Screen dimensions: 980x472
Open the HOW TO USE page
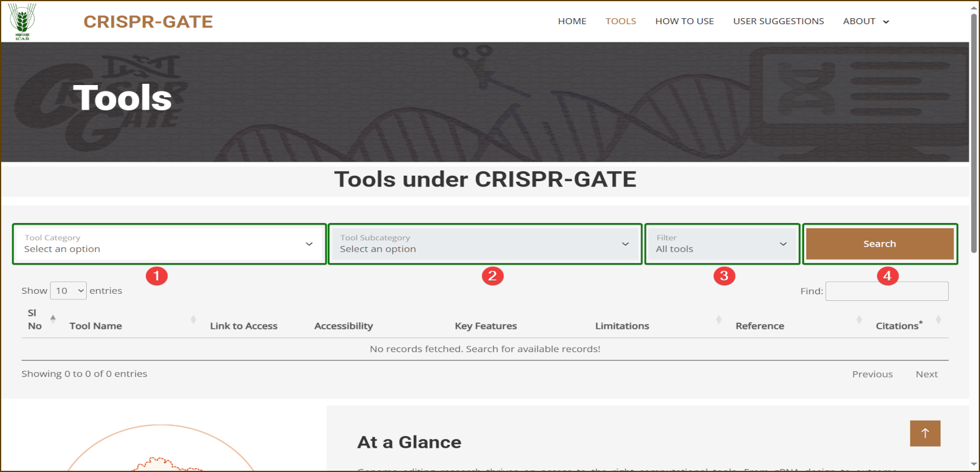(684, 21)
